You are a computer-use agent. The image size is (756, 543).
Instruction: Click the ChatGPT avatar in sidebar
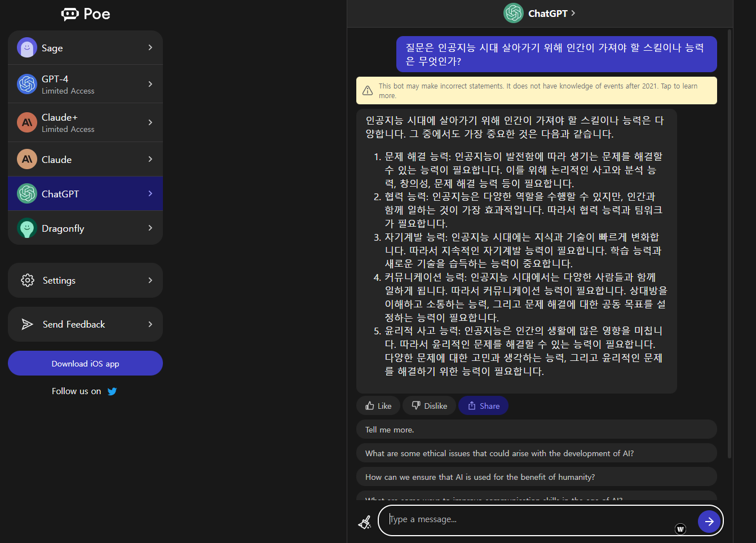coord(27,194)
